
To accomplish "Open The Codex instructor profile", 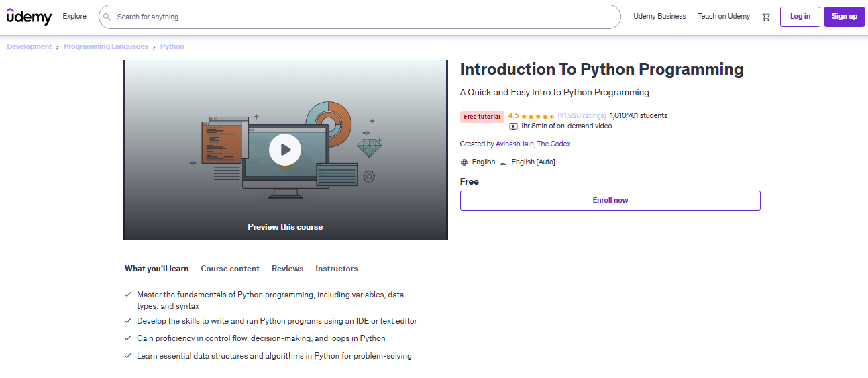I will [x=554, y=144].
